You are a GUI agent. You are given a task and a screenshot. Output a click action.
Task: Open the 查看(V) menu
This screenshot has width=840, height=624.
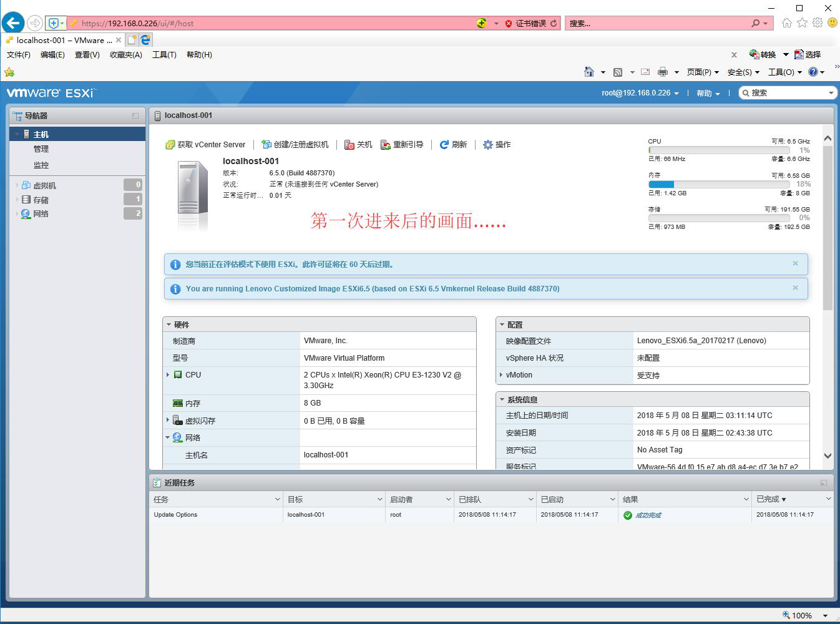87,55
